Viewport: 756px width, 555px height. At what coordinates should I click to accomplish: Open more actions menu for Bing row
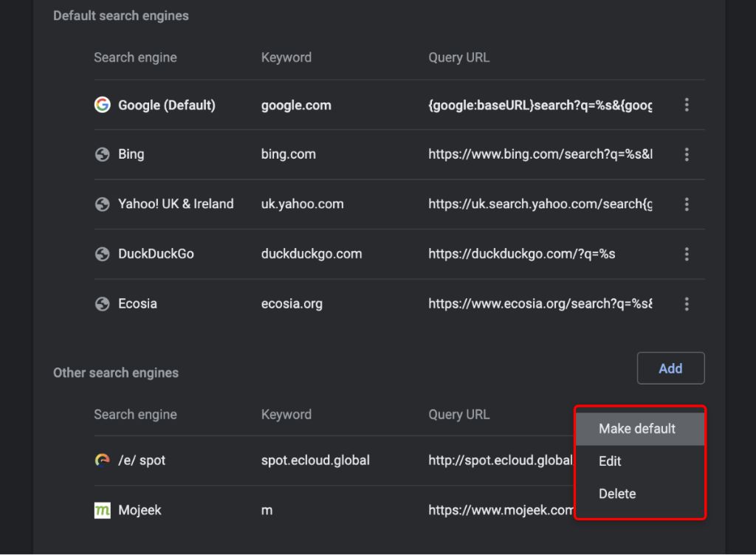[x=687, y=154]
